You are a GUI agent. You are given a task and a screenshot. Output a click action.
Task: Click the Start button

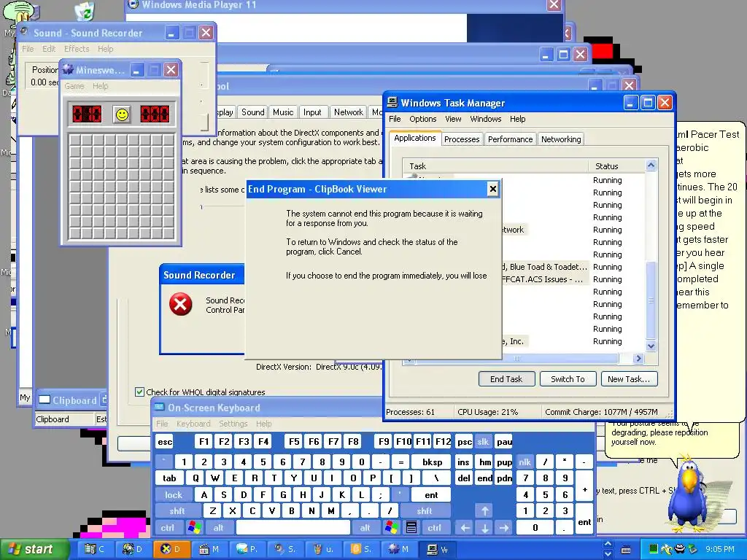[34, 549]
